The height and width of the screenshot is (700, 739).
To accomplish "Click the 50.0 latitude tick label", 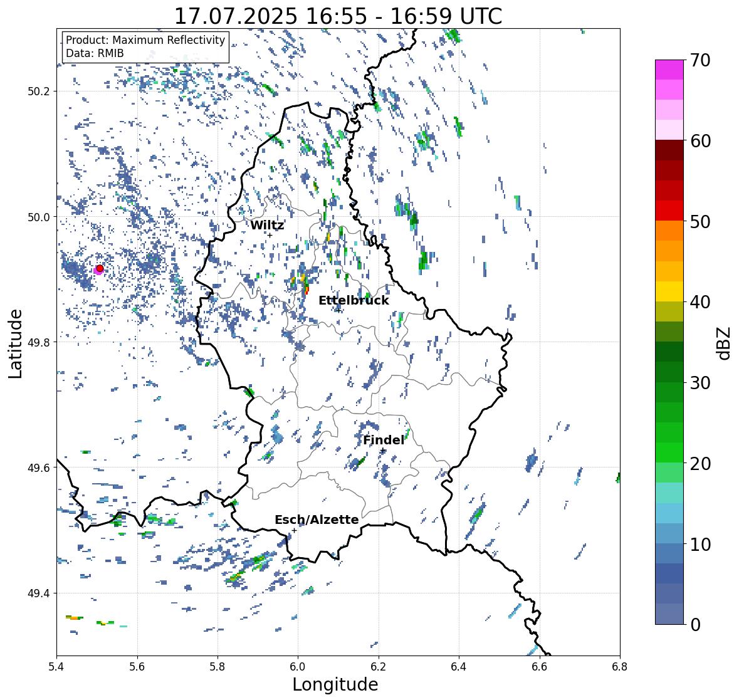I will click(x=39, y=217).
